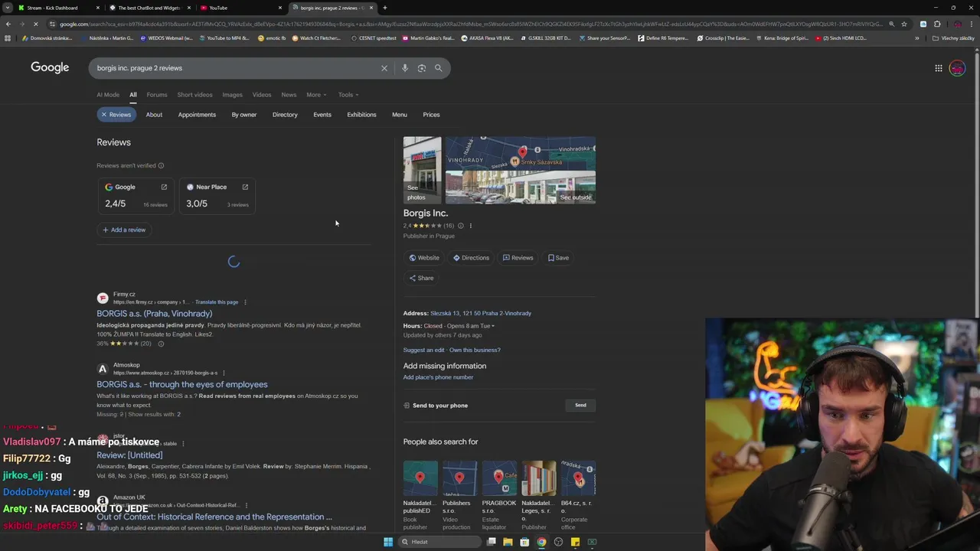Switch to Images results tab

point(232,95)
